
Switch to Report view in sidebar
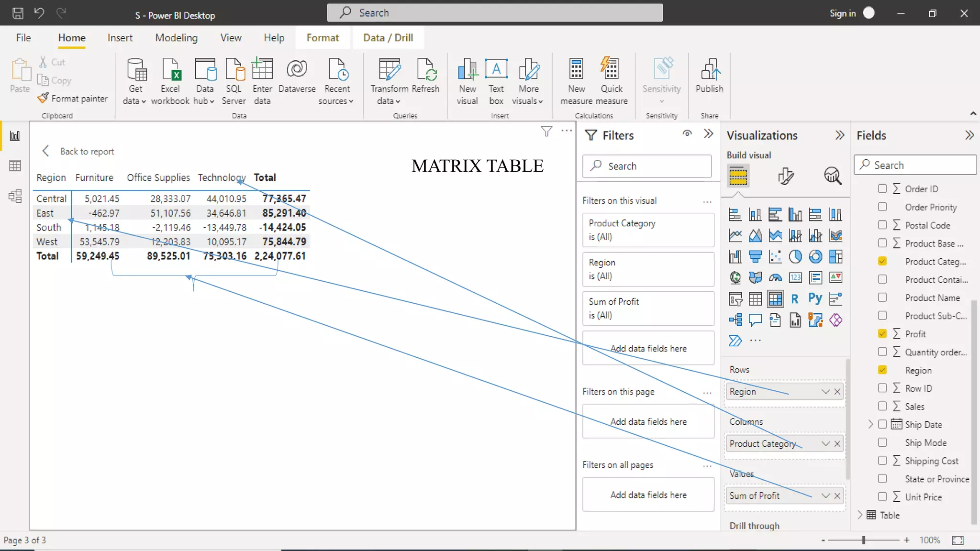(15, 136)
